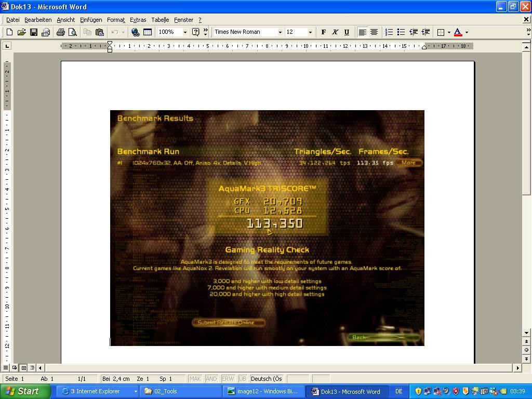Switch to Print Layout view
This screenshot has height=399, width=532.
coord(23,368)
